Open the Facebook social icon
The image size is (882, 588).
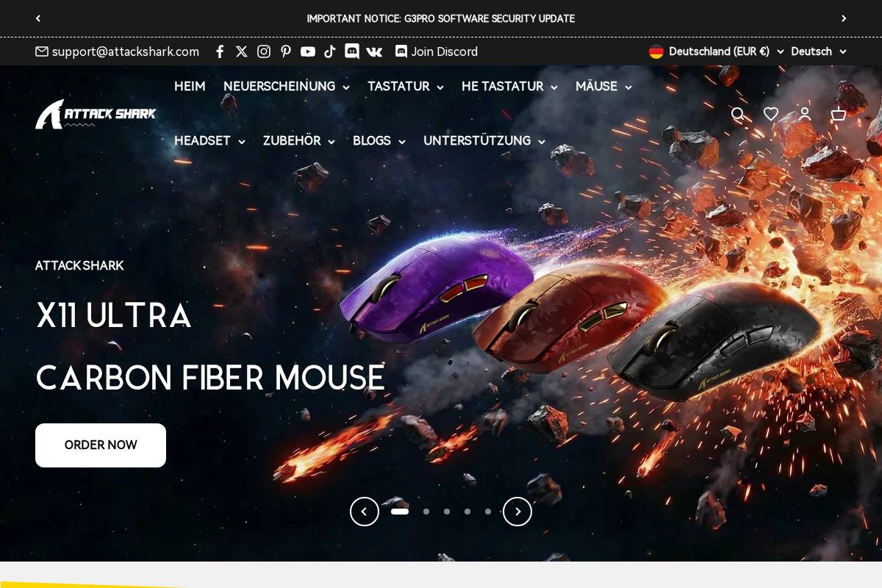click(220, 51)
